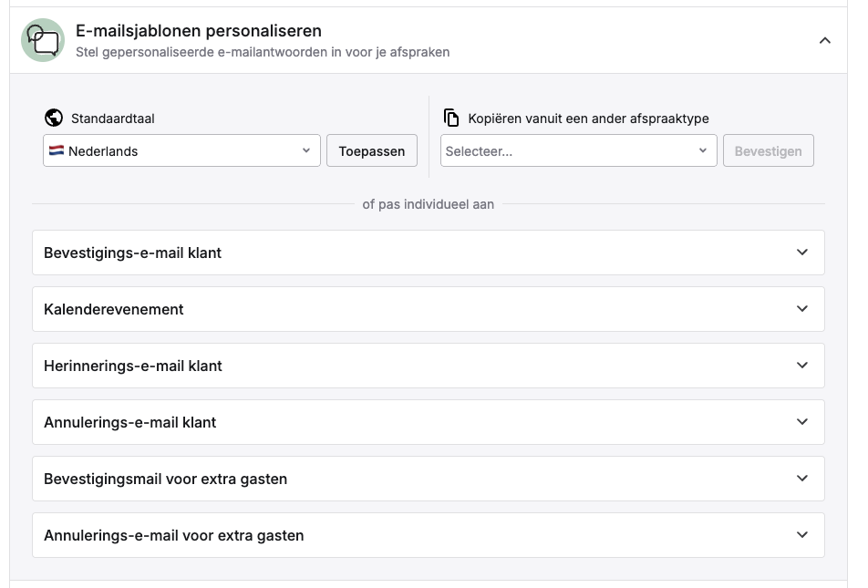Viewport: 868px width, 588px height.
Task: Click the copy icon beside Kopiëren vanuit
Action: pyautogui.click(x=451, y=118)
